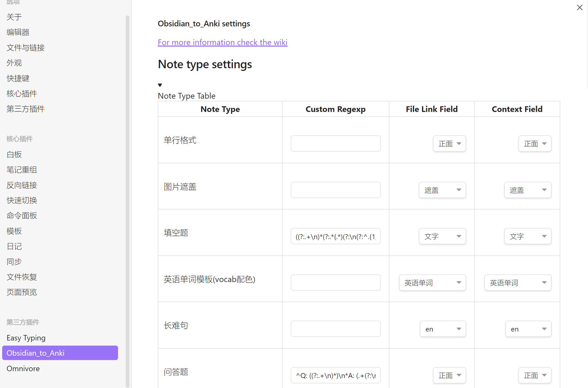
Task: Open Easy Typing plugin settings
Action: pos(26,338)
